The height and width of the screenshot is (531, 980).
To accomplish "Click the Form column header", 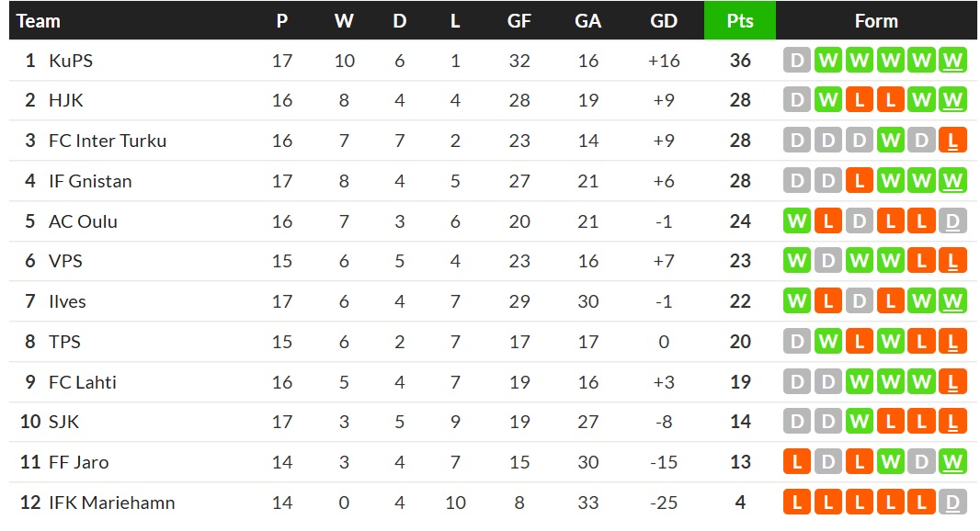I will [876, 20].
